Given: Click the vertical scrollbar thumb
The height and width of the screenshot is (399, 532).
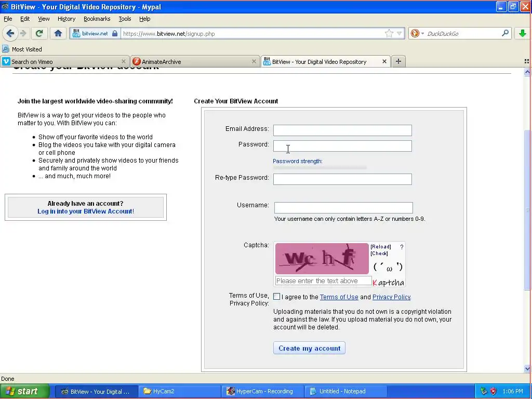Looking at the screenshot, I should [x=527, y=210].
